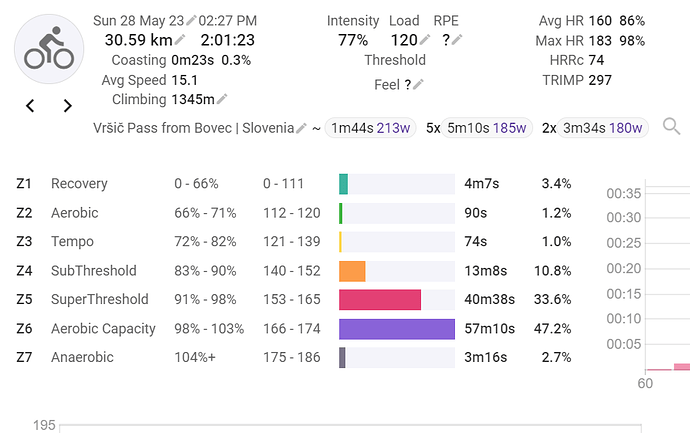
Task: Edit the Feel rating pencil icon
Action: [x=418, y=85]
